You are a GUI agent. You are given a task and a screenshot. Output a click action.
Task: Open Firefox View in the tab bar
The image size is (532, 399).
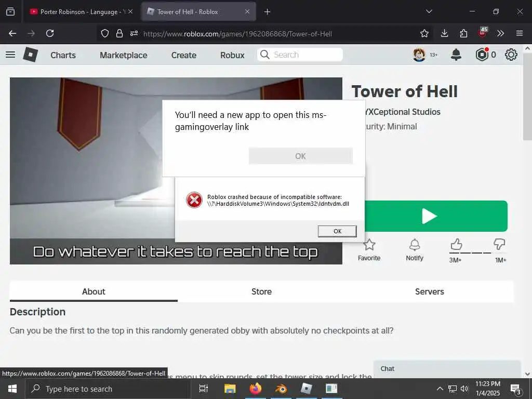pos(10,11)
